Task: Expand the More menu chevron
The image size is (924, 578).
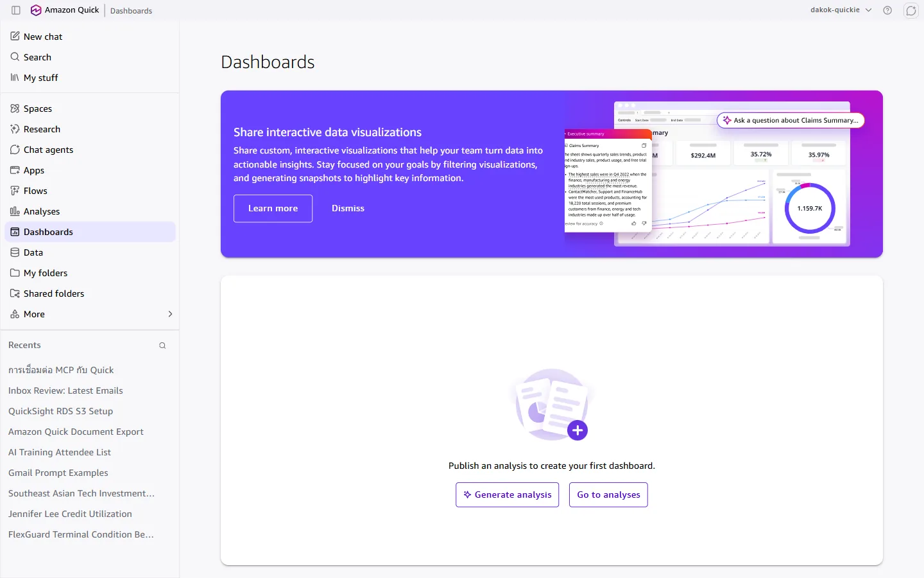Action: tap(170, 314)
